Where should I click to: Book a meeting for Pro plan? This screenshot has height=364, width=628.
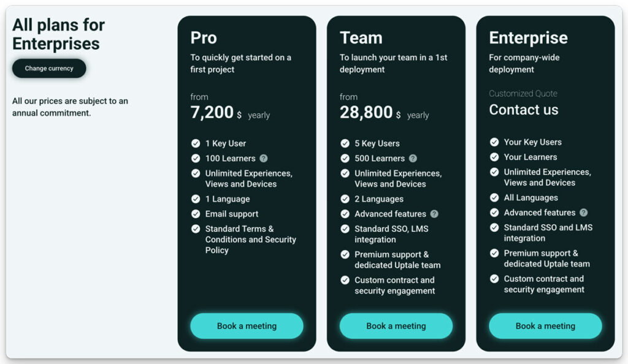(x=247, y=326)
